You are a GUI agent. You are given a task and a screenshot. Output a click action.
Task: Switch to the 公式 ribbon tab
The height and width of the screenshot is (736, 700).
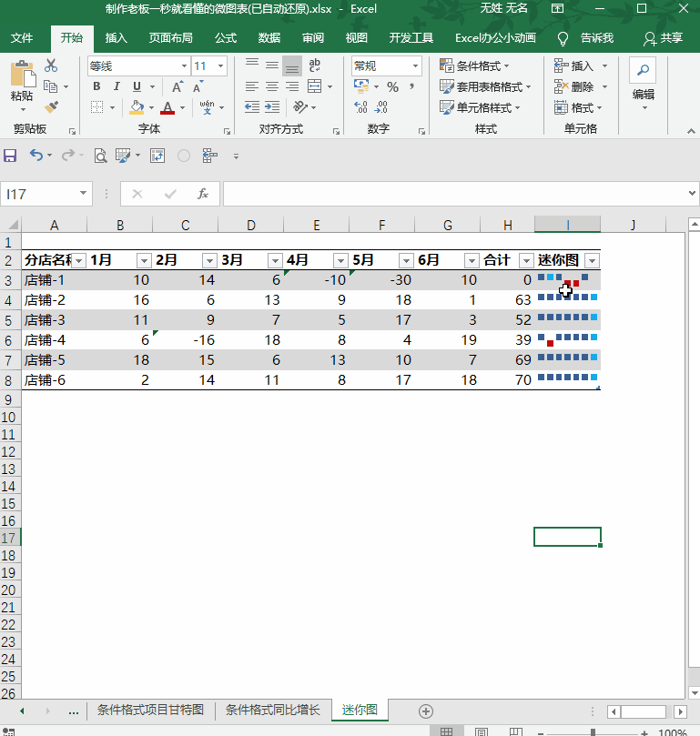(226, 37)
